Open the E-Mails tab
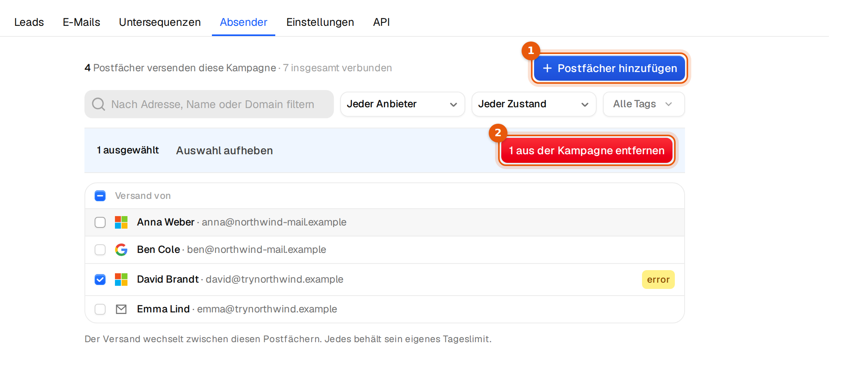This screenshot has width=868, height=368. point(81,22)
